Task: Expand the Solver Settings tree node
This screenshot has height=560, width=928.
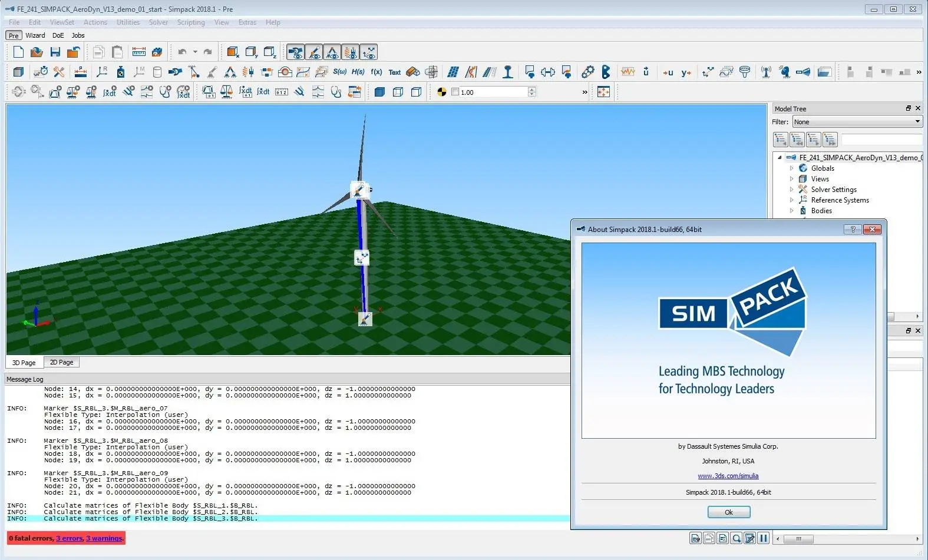Action: click(791, 190)
